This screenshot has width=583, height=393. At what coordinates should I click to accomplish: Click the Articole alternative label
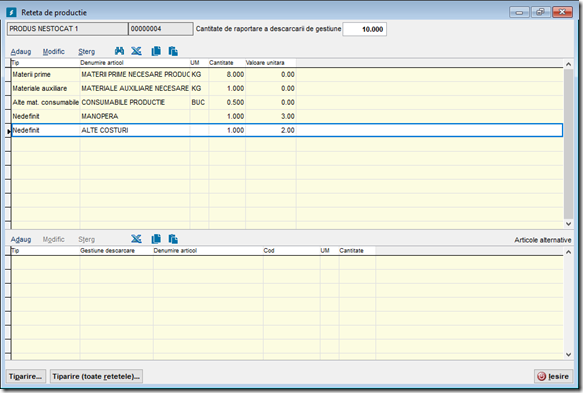[542, 240]
